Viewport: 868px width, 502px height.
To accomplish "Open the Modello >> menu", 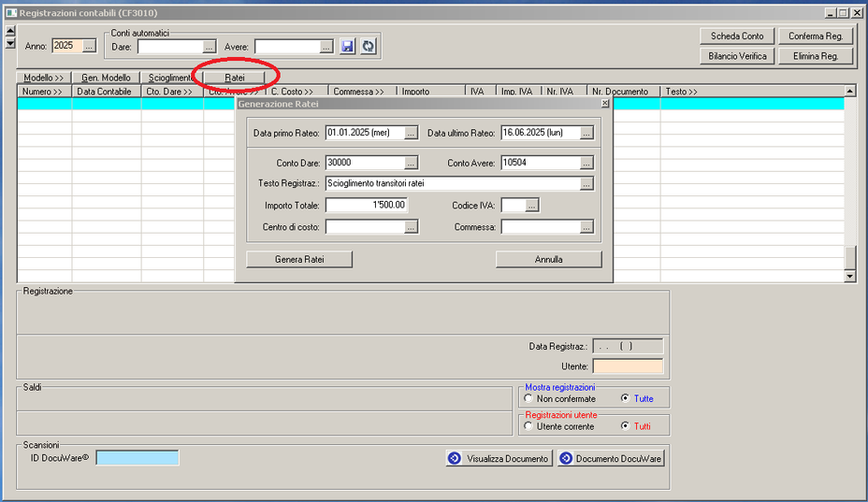I will point(44,78).
